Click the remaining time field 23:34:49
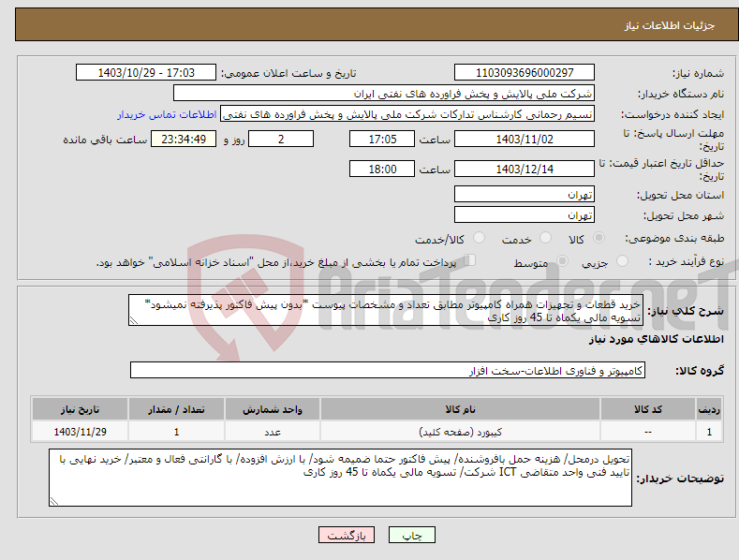 184,139
